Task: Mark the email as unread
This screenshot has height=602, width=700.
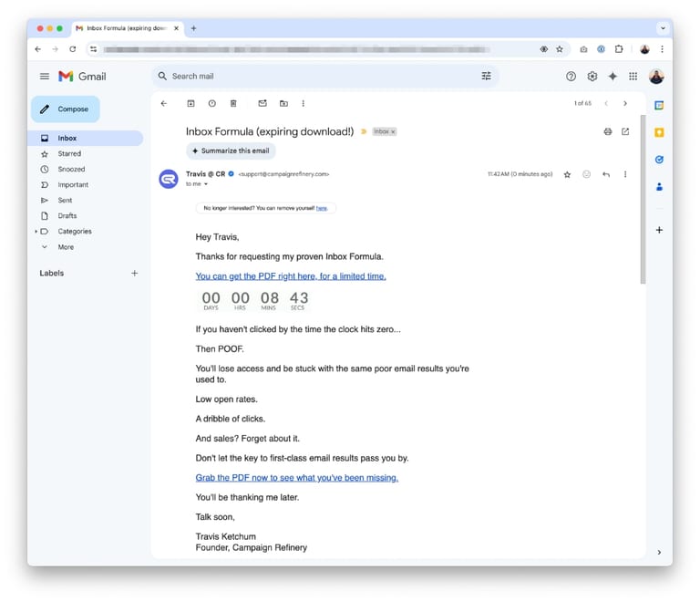Action: (x=262, y=104)
